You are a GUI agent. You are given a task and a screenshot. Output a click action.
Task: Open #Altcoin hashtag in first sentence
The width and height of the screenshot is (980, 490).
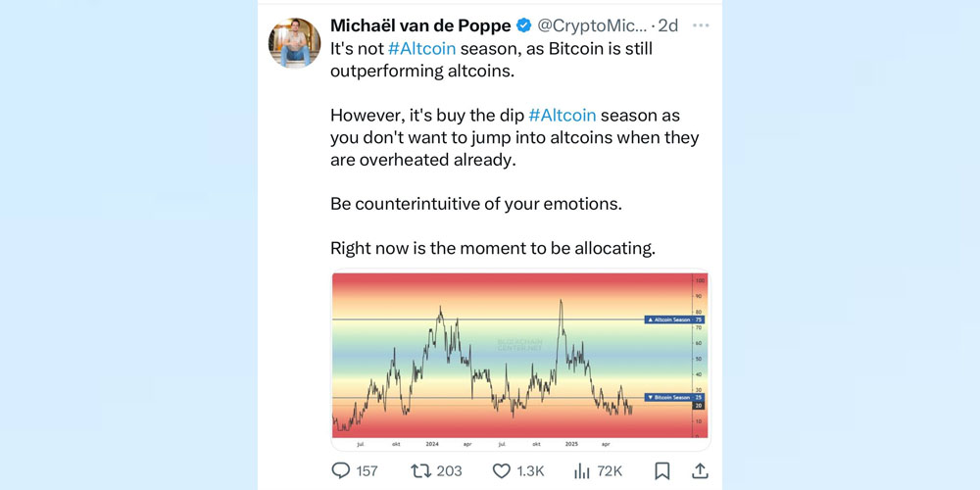click(421, 48)
